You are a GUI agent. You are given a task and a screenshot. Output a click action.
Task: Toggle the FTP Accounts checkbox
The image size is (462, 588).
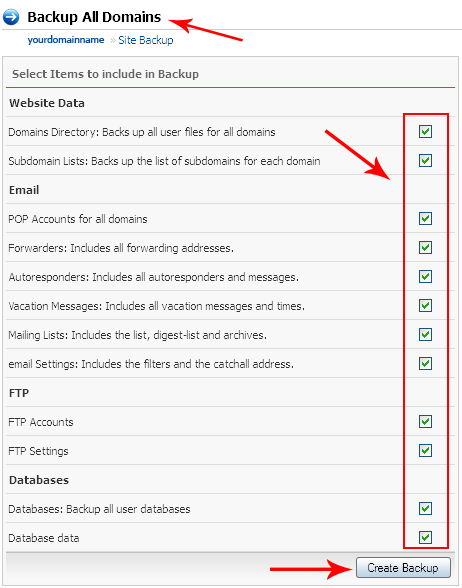pos(425,422)
